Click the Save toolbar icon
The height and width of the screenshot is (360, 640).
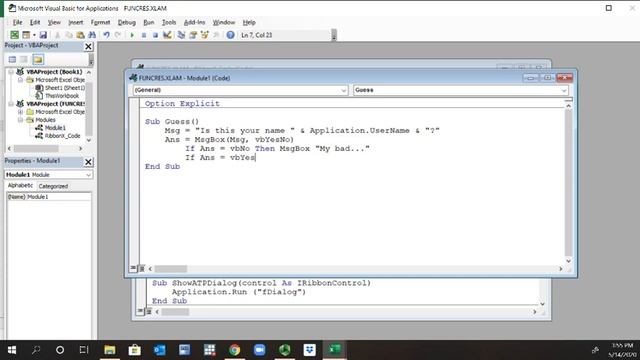(x=43, y=35)
